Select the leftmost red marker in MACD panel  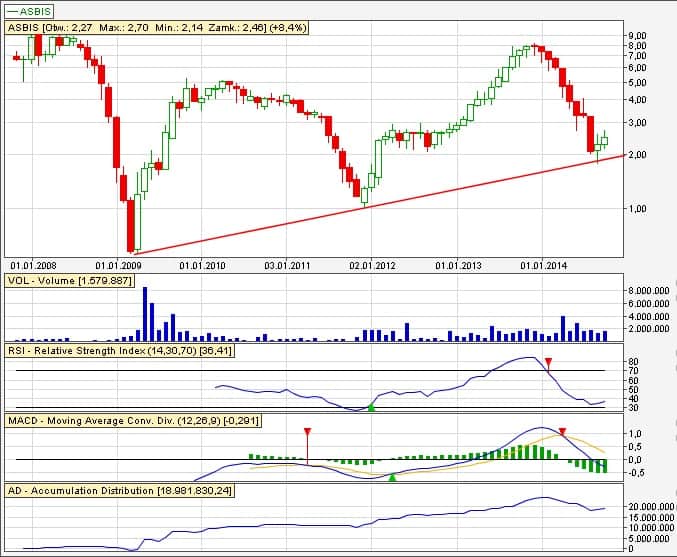point(307,432)
